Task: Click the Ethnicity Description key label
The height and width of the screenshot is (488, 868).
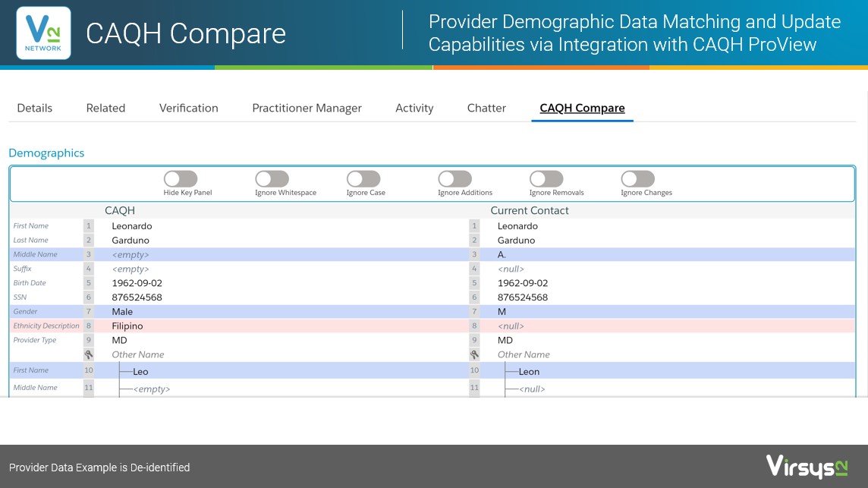Action: tap(46, 326)
